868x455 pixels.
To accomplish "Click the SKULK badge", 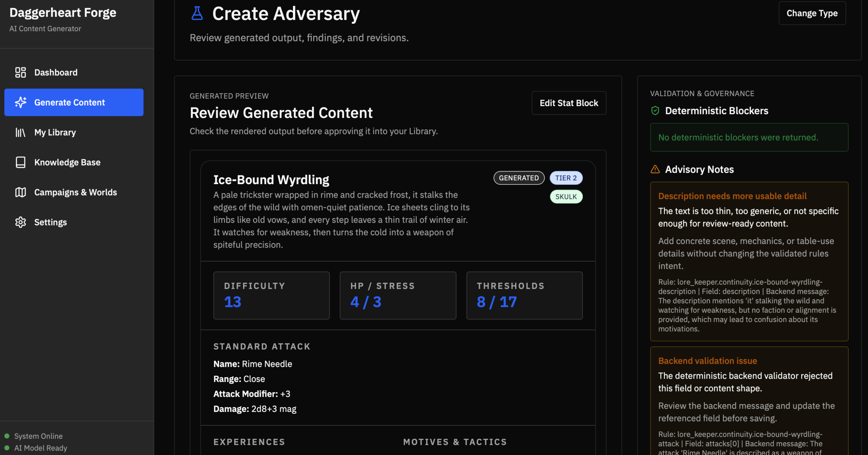I will pyautogui.click(x=566, y=197).
